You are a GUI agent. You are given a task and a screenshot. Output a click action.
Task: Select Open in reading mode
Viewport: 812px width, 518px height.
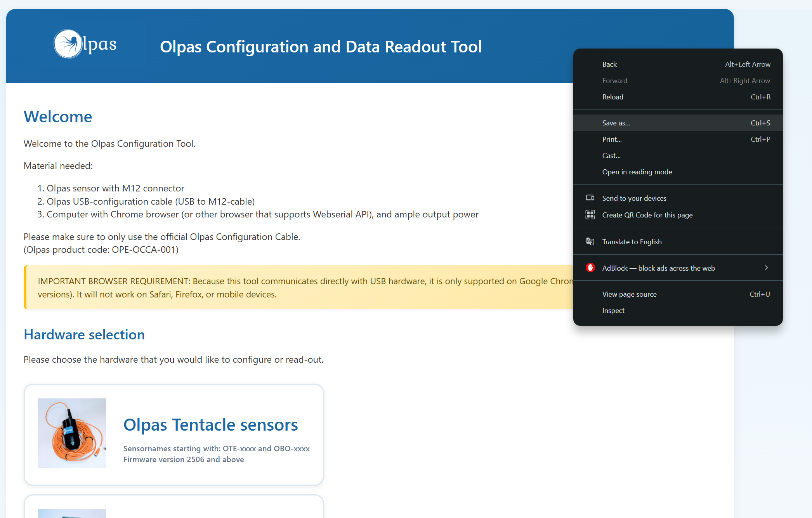click(x=637, y=172)
